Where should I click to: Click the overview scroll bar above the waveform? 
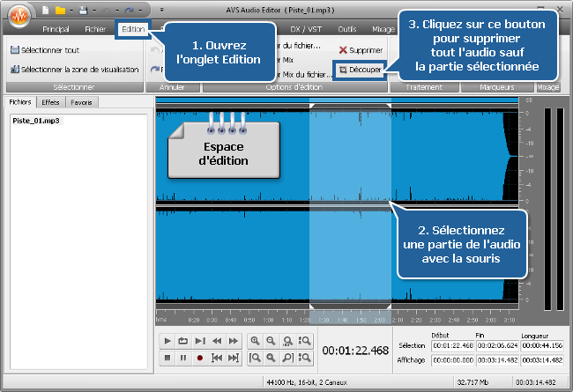pyautogui.click(x=337, y=100)
